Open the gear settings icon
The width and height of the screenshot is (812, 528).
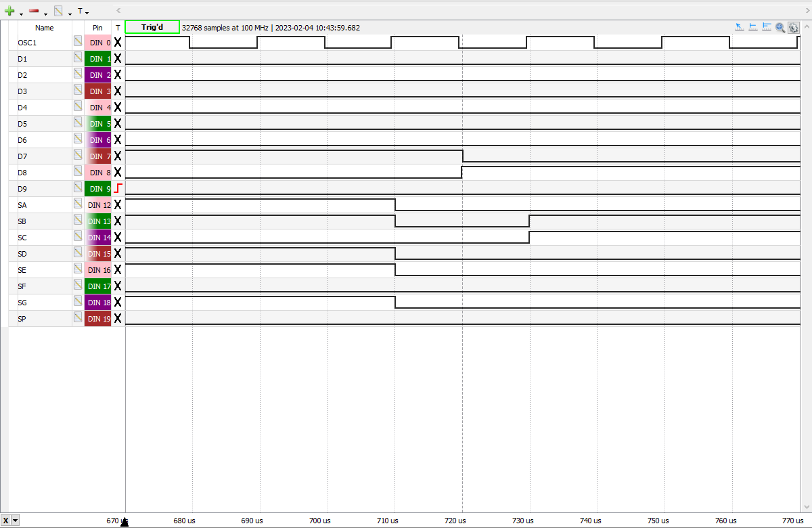pos(794,28)
